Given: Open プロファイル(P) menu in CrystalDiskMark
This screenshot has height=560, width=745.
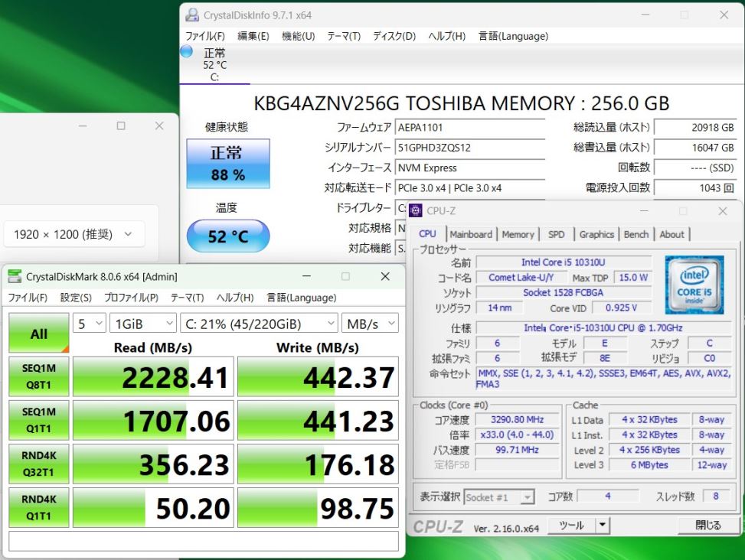Looking at the screenshot, I should point(131,298).
